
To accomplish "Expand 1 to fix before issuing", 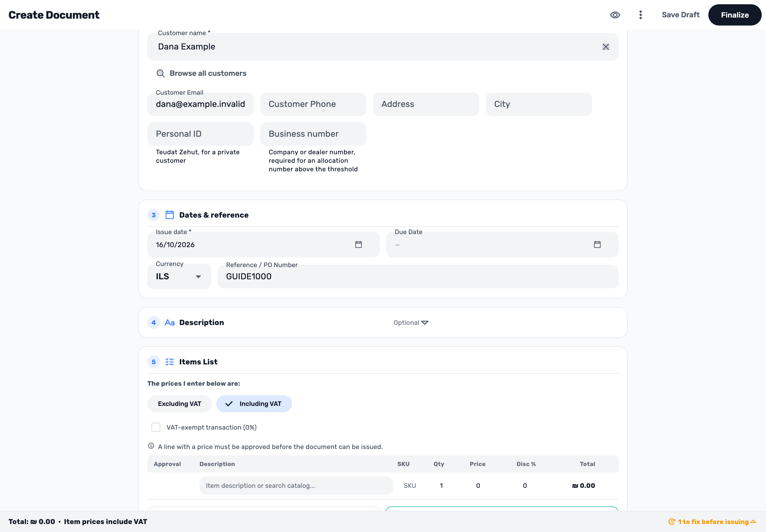I will click(712, 522).
